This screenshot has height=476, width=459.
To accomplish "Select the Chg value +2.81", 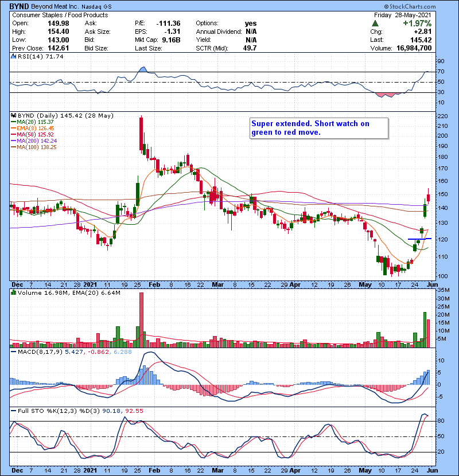I will 423,32.
